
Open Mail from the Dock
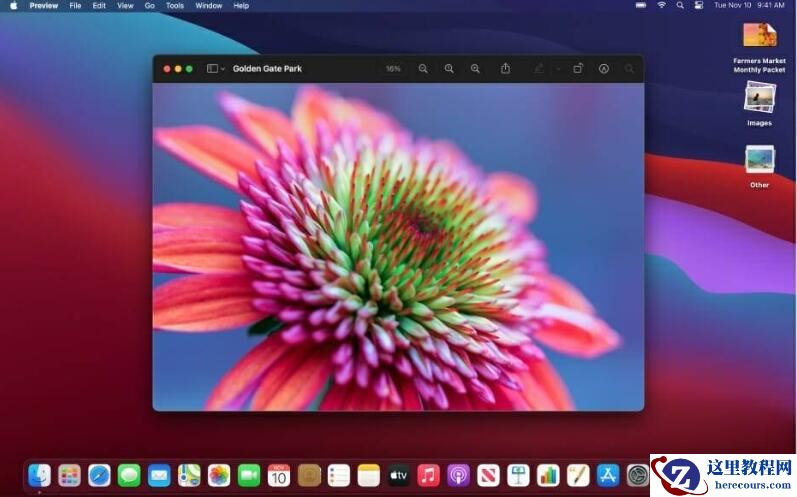point(159,476)
